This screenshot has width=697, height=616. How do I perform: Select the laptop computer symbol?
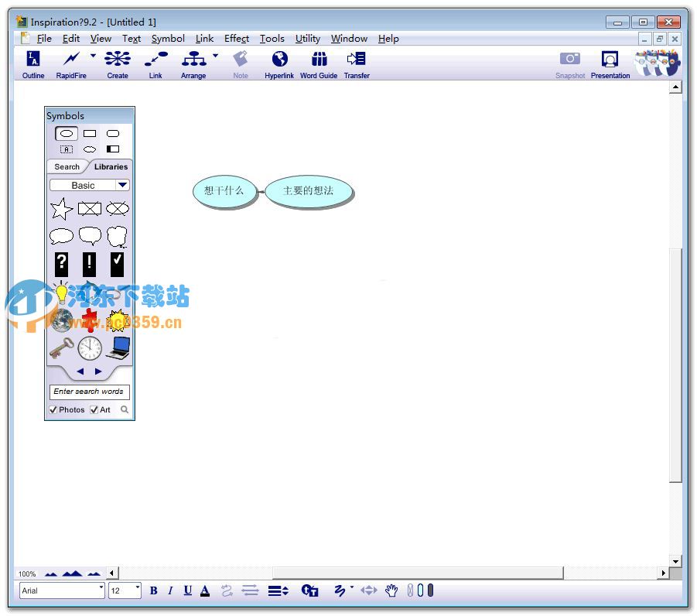(x=118, y=347)
